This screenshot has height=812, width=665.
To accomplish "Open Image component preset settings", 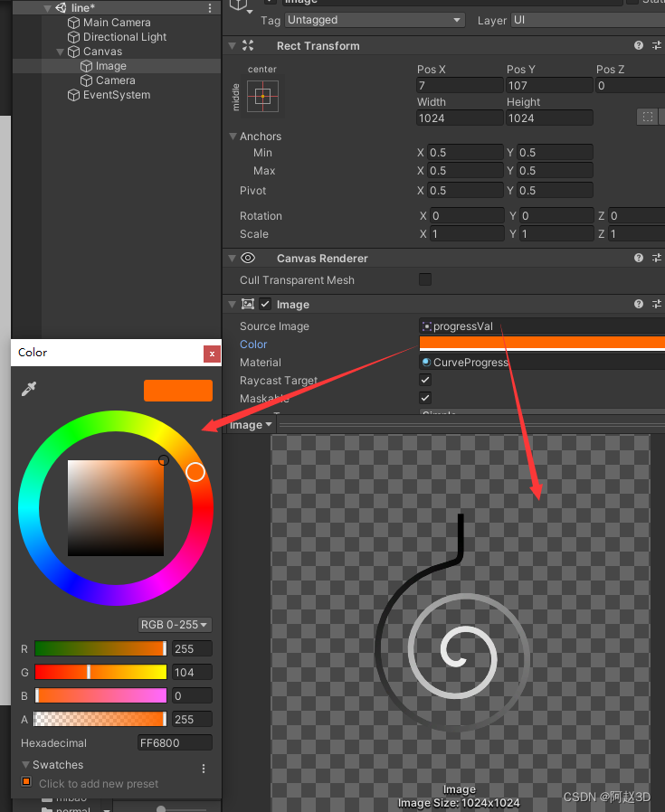I will [657, 304].
